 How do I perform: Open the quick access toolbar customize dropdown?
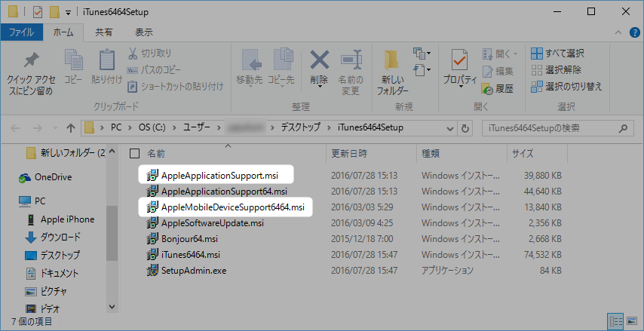click(x=68, y=12)
